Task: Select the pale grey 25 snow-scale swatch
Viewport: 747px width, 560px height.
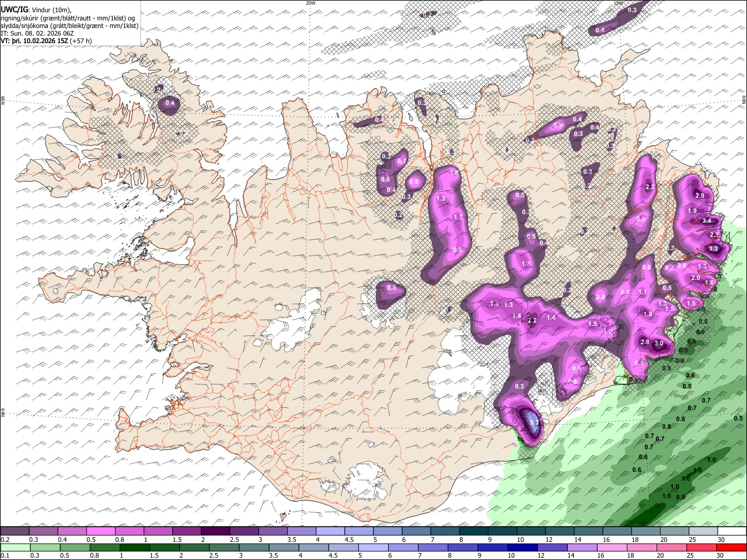Action: coord(703,531)
